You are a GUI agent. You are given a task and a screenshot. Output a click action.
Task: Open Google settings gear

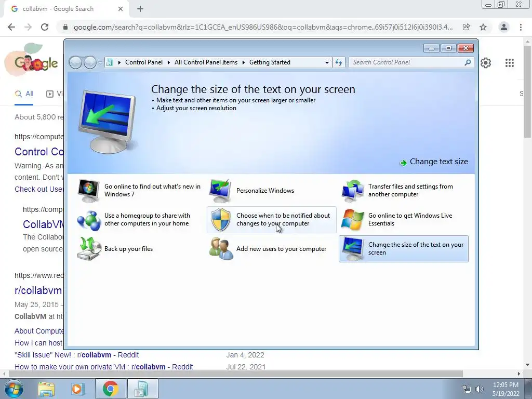(486, 63)
